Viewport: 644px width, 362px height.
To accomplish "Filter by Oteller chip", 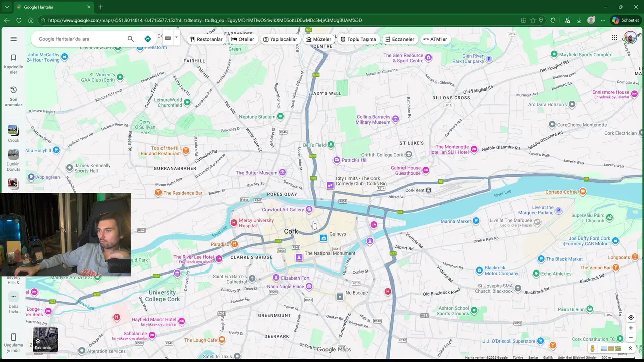I will point(243,39).
